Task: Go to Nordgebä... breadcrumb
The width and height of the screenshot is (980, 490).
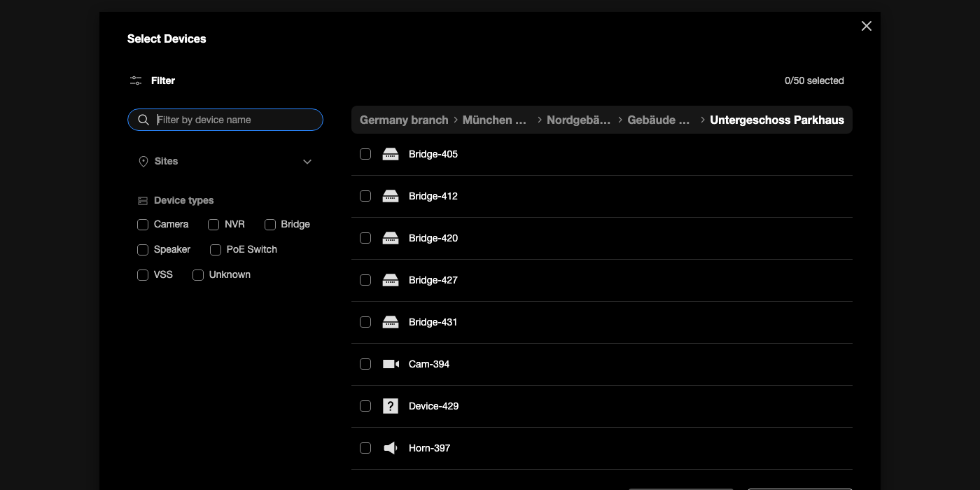Action: tap(578, 120)
